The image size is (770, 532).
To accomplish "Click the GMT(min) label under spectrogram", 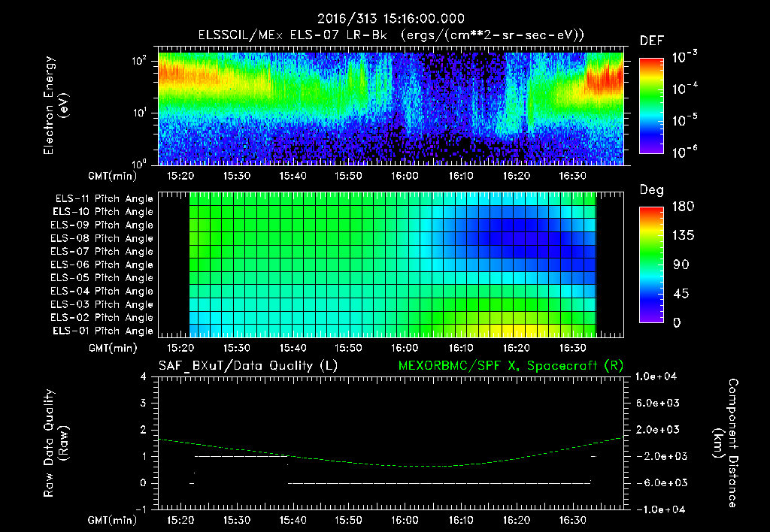I will click(113, 176).
